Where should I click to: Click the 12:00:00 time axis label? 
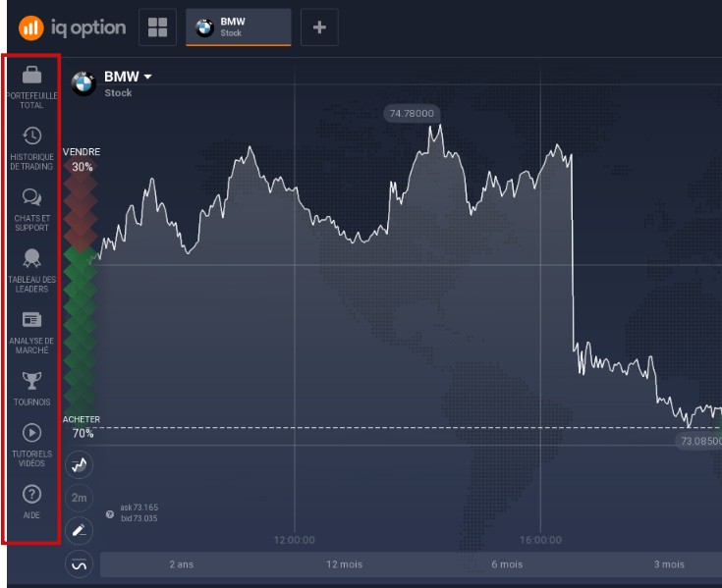[295, 540]
